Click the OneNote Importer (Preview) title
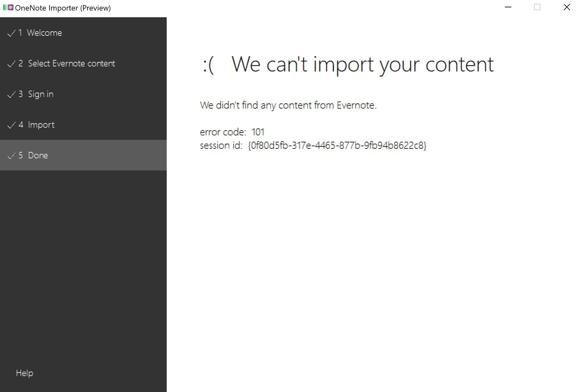 pos(63,8)
